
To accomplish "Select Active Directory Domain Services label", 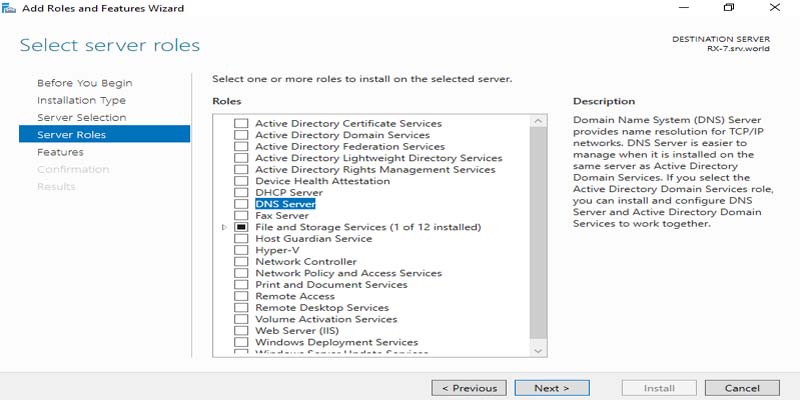I will pyautogui.click(x=342, y=135).
